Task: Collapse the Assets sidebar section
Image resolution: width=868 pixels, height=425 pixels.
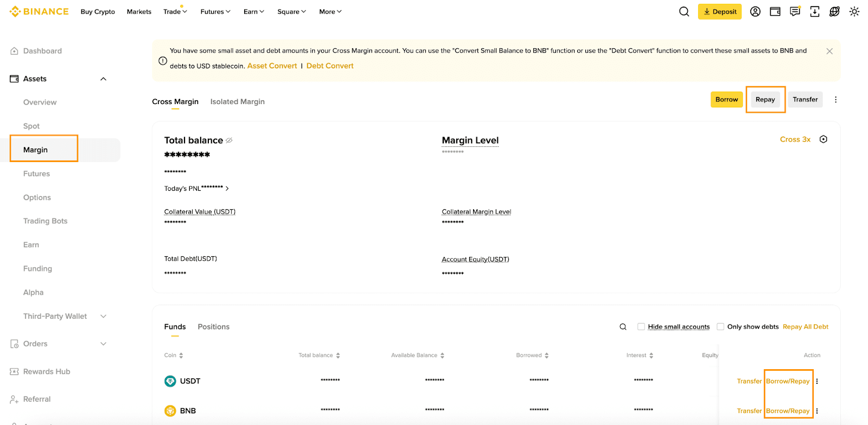Action: [x=104, y=79]
